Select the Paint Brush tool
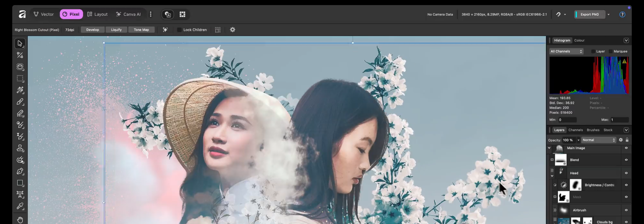644x224 pixels. point(20,102)
